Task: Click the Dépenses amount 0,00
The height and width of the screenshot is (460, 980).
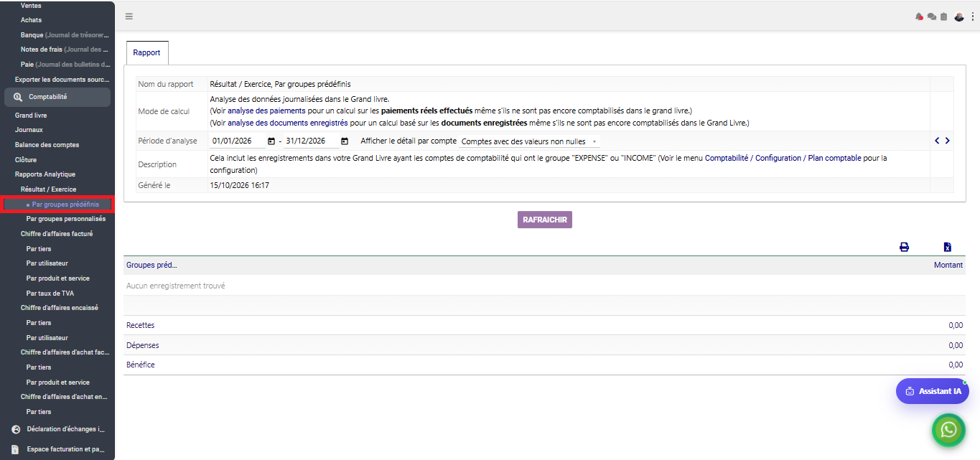Action: (x=956, y=345)
